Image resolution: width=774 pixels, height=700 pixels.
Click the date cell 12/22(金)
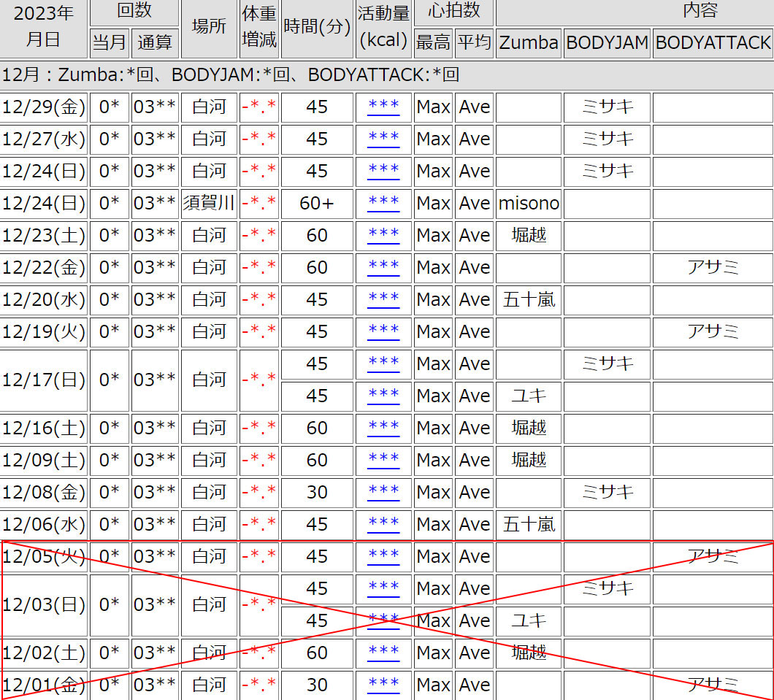43,267
